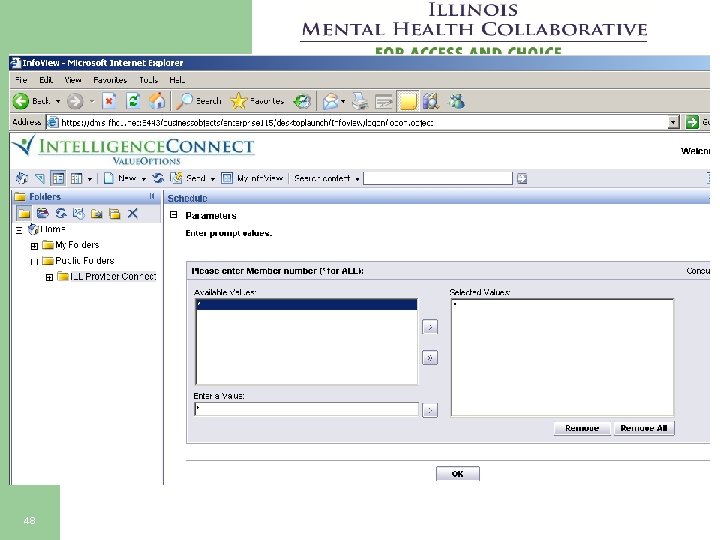Viewport: 720px width, 540px height.
Task: Collapse the Home tree node
Action: tap(19, 230)
